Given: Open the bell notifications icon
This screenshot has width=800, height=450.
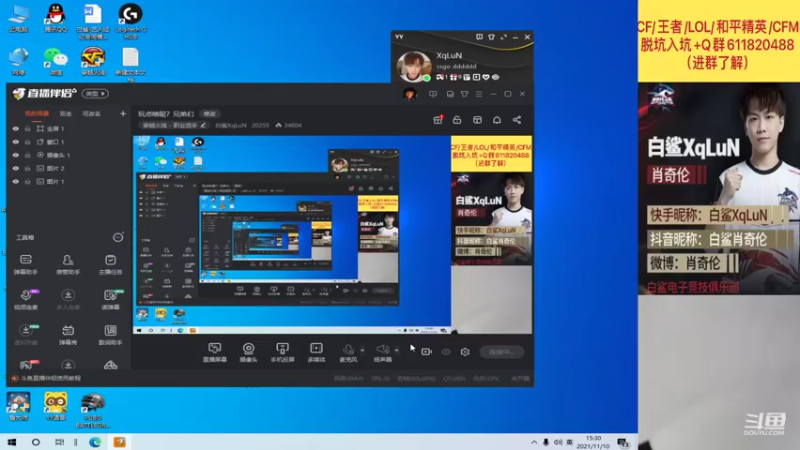Looking at the screenshot, I should 497,120.
